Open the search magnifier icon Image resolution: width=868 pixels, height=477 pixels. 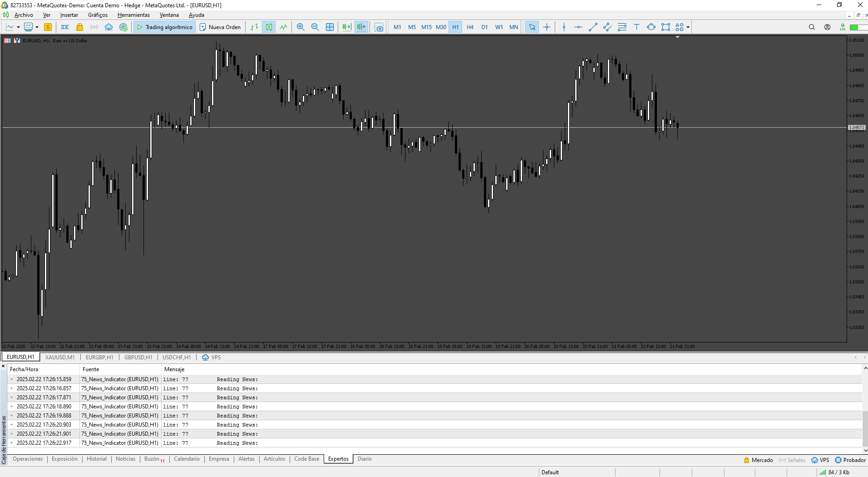(812, 27)
